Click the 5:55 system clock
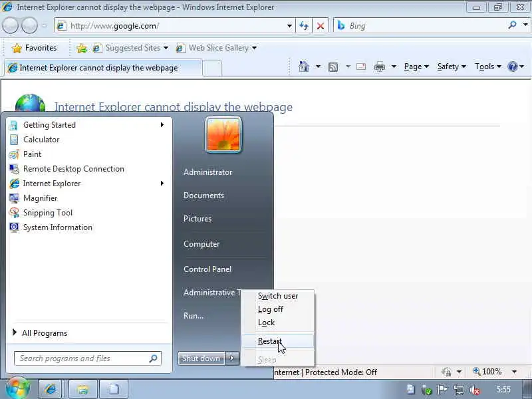This screenshot has width=532, height=399. click(x=503, y=389)
